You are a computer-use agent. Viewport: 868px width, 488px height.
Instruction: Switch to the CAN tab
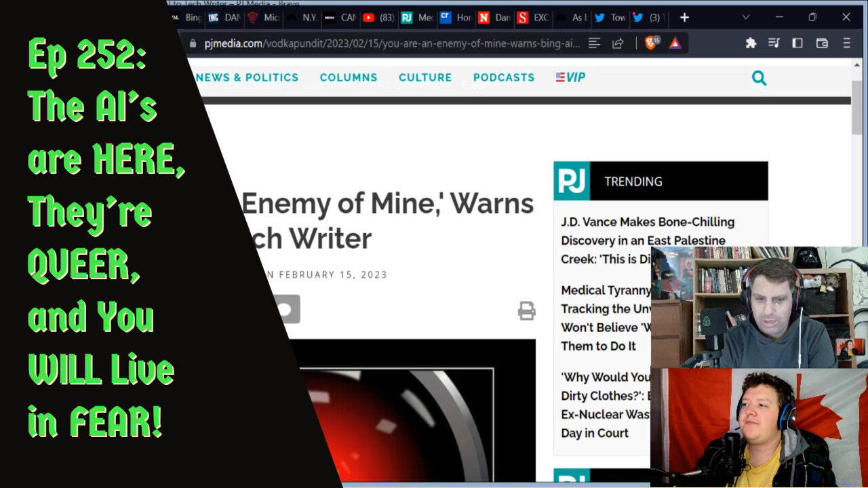pos(340,18)
